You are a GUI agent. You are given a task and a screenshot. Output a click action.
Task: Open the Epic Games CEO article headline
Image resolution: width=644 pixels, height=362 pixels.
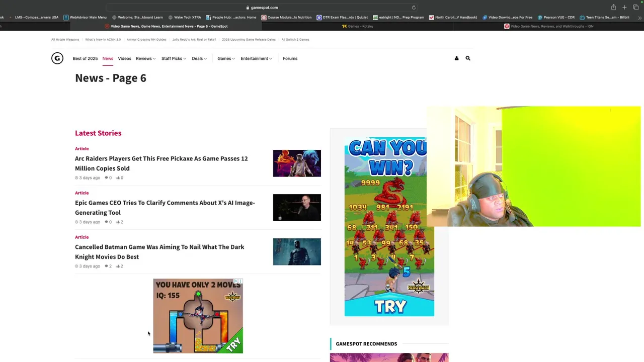tap(165, 208)
